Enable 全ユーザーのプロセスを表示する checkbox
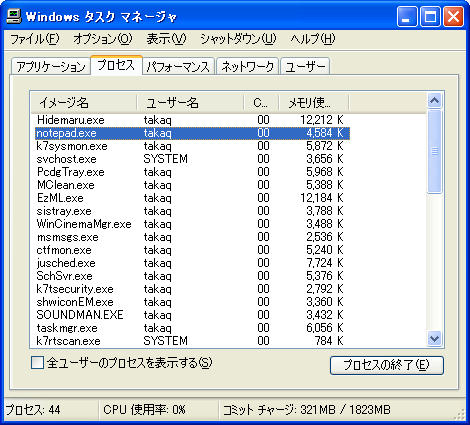Viewport: 470px width, 425px height. tap(37, 363)
